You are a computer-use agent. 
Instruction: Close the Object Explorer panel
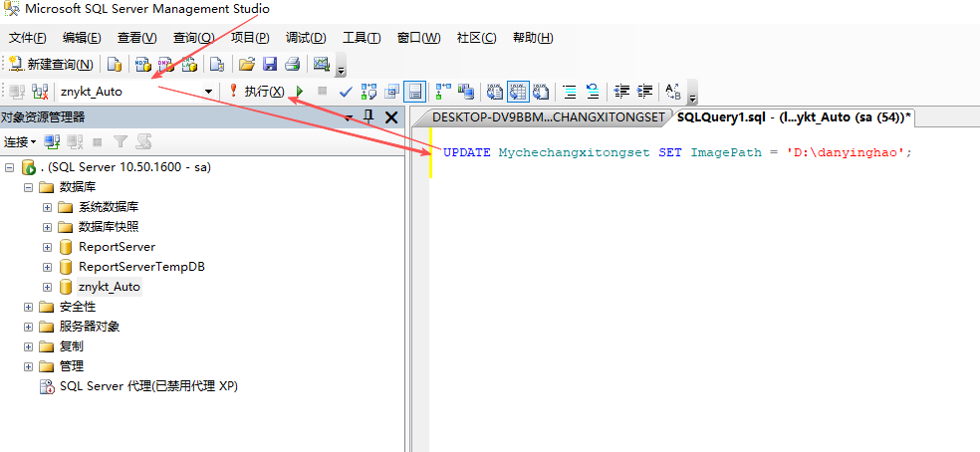(391, 116)
